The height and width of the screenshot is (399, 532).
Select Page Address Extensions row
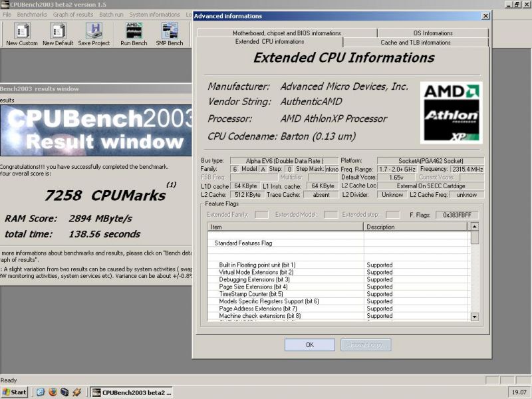click(339, 309)
